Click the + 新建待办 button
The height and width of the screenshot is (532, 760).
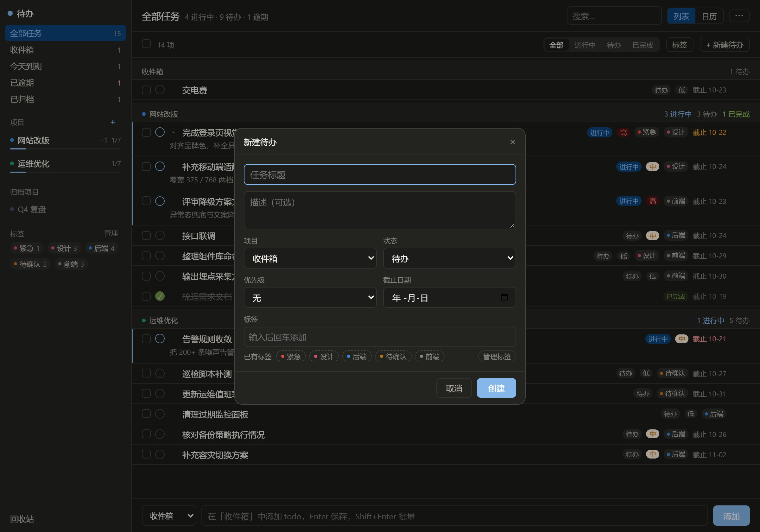(725, 45)
